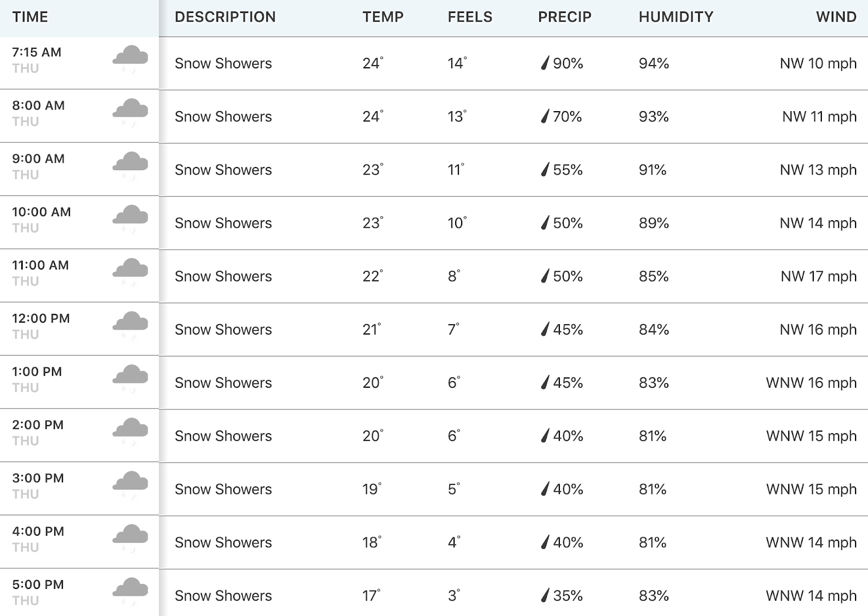Select the 8:00 AM THU time cell
Image resolution: width=868 pixels, height=616 pixels.
pyautogui.click(x=79, y=116)
